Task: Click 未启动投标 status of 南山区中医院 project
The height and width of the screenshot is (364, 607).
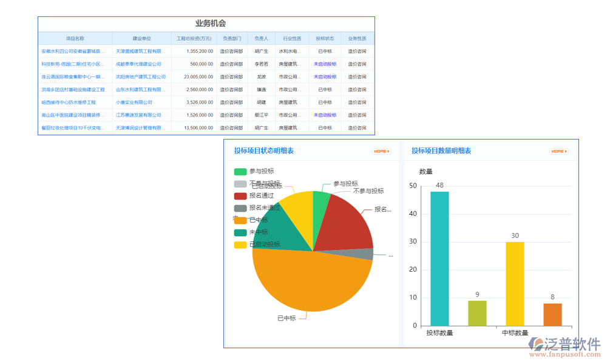Action: pyautogui.click(x=324, y=115)
